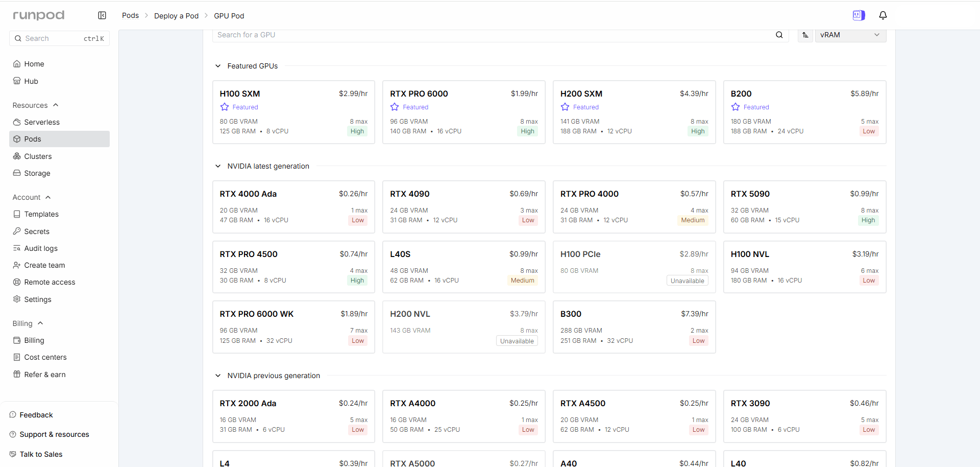Select the H200 SXM GPU card
980x467 pixels.
[x=634, y=112]
